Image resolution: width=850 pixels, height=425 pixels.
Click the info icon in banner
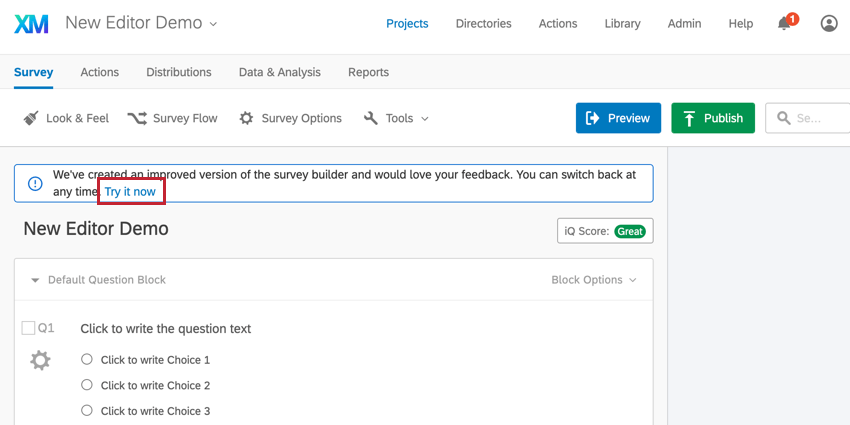(x=35, y=184)
